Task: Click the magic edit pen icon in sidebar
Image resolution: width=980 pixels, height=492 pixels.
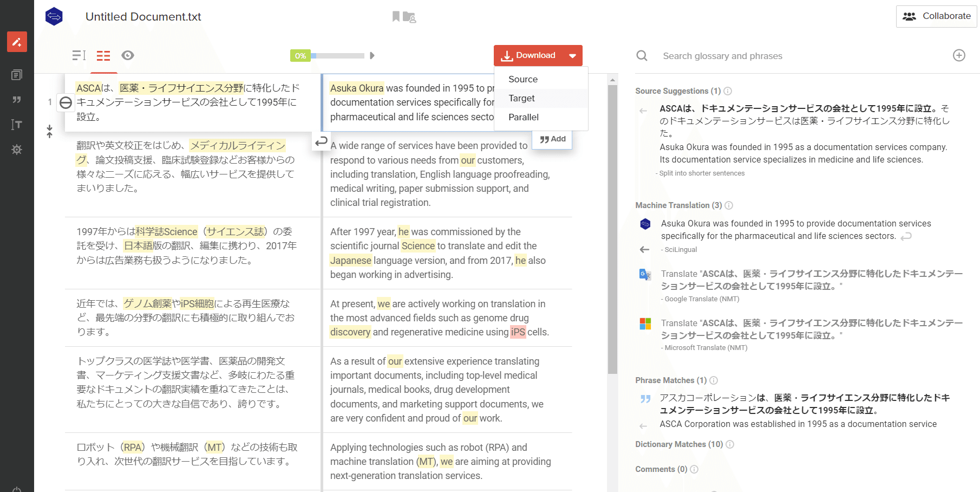Action: coord(17,42)
